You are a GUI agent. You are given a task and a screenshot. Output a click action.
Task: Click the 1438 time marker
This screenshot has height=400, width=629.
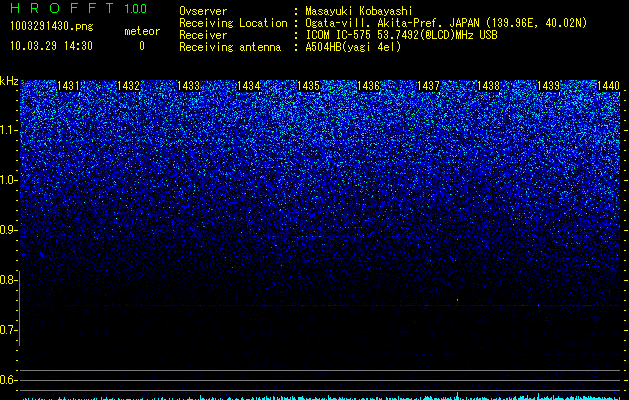click(x=488, y=86)
